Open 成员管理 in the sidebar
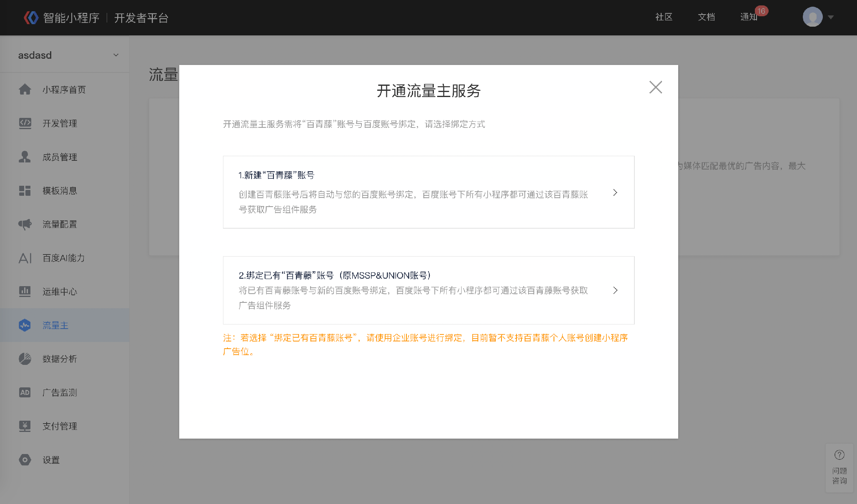This screenshot has height=504, width=857. click(65, 157)
